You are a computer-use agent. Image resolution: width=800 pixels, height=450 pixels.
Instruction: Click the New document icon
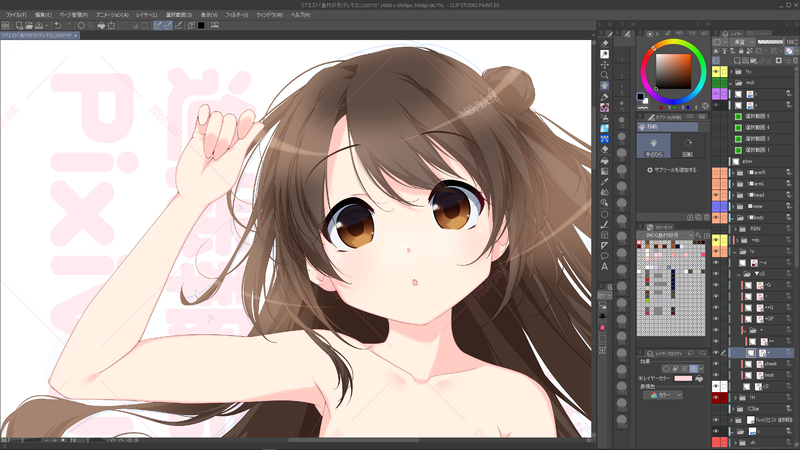(19, 25)
